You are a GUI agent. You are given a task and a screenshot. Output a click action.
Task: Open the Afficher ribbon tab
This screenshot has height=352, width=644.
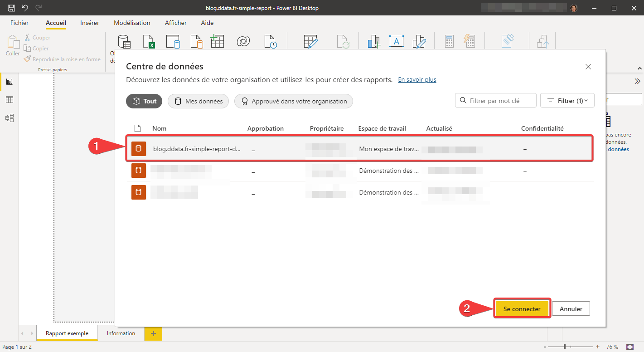tap(176, 23)
